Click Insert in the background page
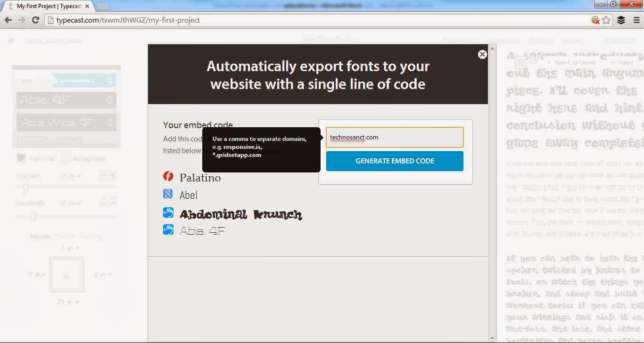Viewport: 644px width, 343px height. tap(622, 62)
